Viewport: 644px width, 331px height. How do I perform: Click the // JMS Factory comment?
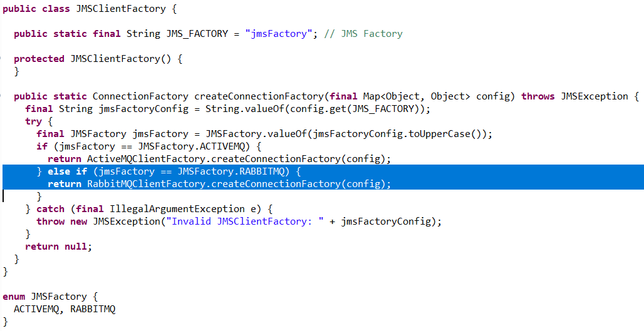point(363,34)
